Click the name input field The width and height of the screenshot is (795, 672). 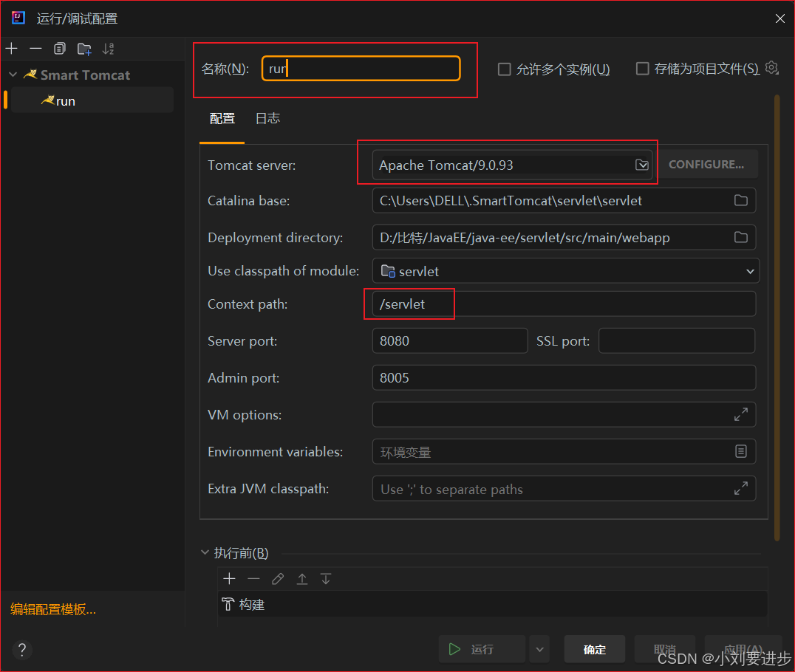point(361,69)
